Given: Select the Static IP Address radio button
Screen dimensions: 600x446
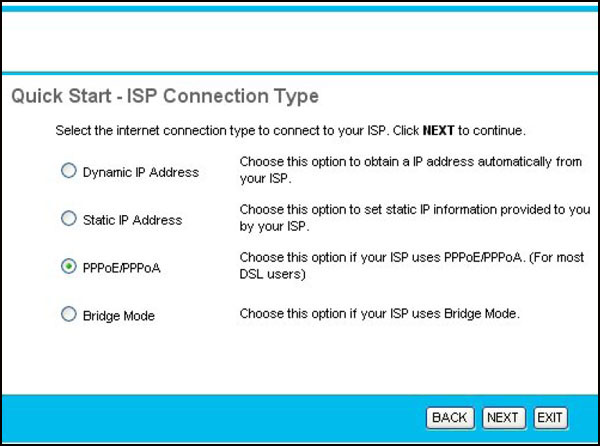Looking at the screenshot, I should [69, 219].
